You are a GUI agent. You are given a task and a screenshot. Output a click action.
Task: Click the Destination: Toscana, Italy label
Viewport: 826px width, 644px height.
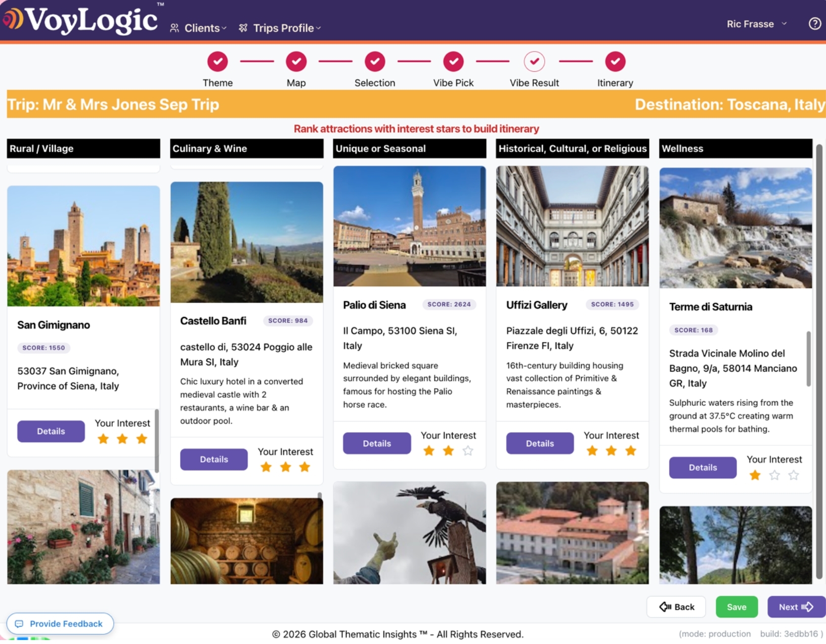click(730, 104)
